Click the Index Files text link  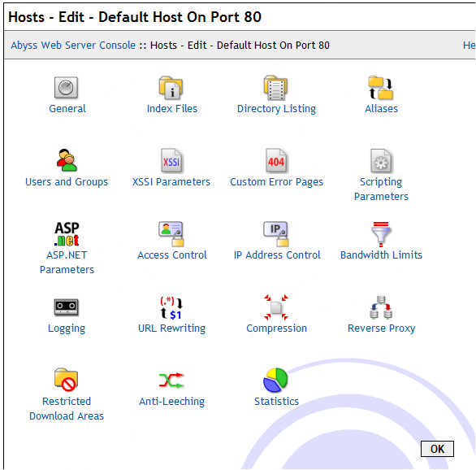pos(172,109)
